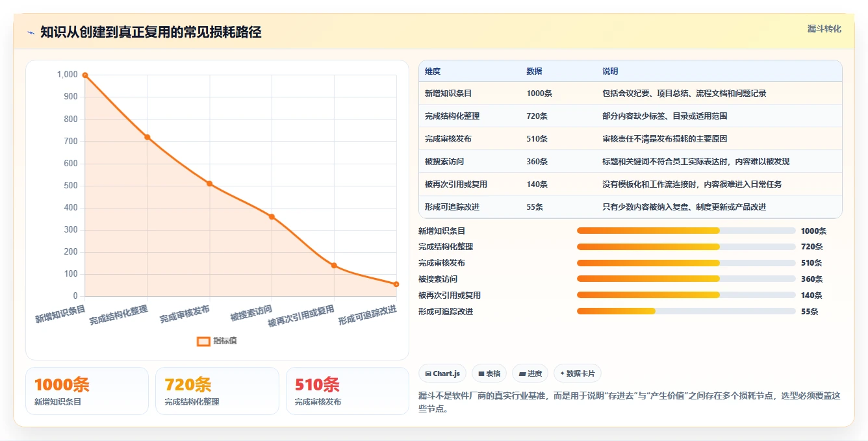Click the 被再次引用或复用 progress bar

(x=686, y=296)
